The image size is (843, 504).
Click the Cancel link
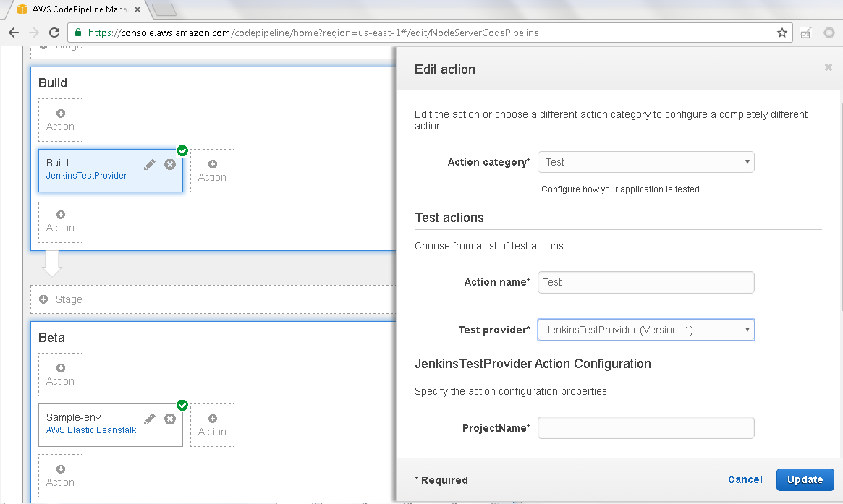click(745, 479)
